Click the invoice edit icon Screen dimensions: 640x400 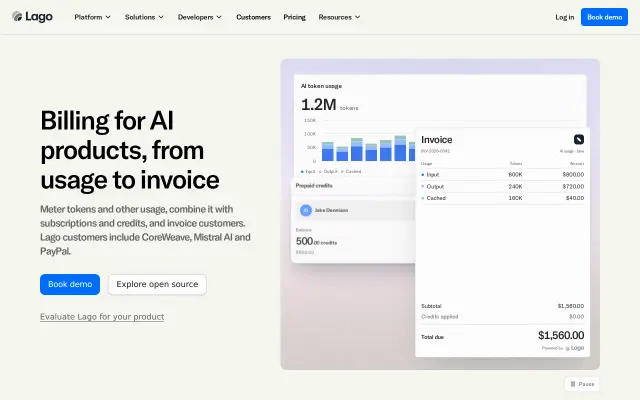point(579,140)
